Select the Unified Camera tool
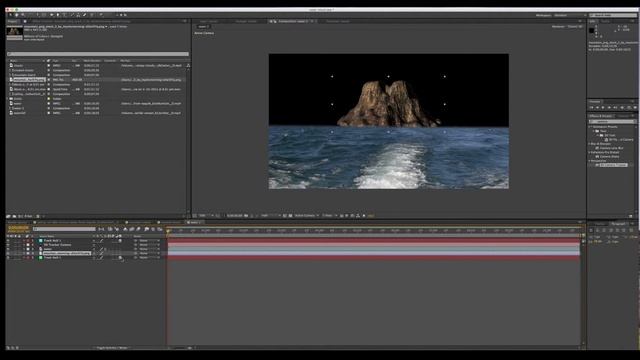This screenshot has height=360, width=640. [x=38, y=15]
